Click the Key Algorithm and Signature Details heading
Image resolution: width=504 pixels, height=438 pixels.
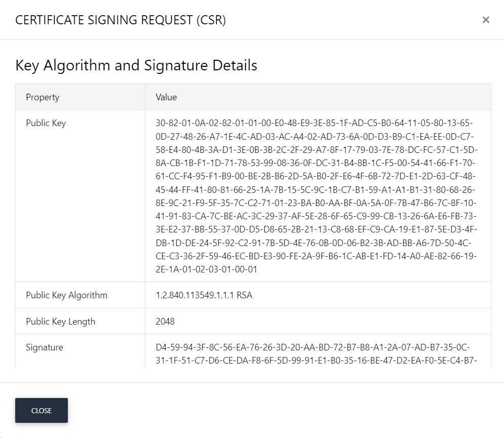[x=136, y=65]
